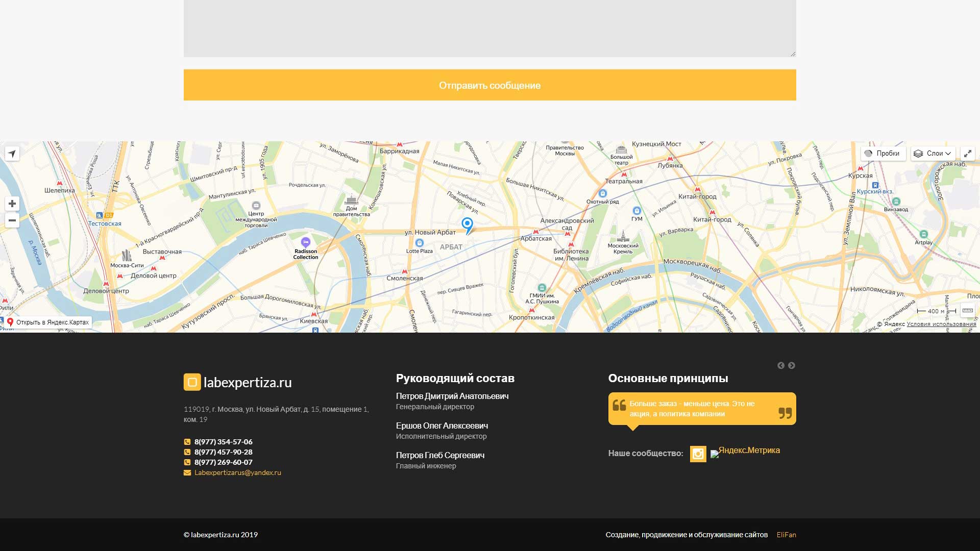Zoom in the map with plus button
980x551 pixels.
tap(12, 204)
